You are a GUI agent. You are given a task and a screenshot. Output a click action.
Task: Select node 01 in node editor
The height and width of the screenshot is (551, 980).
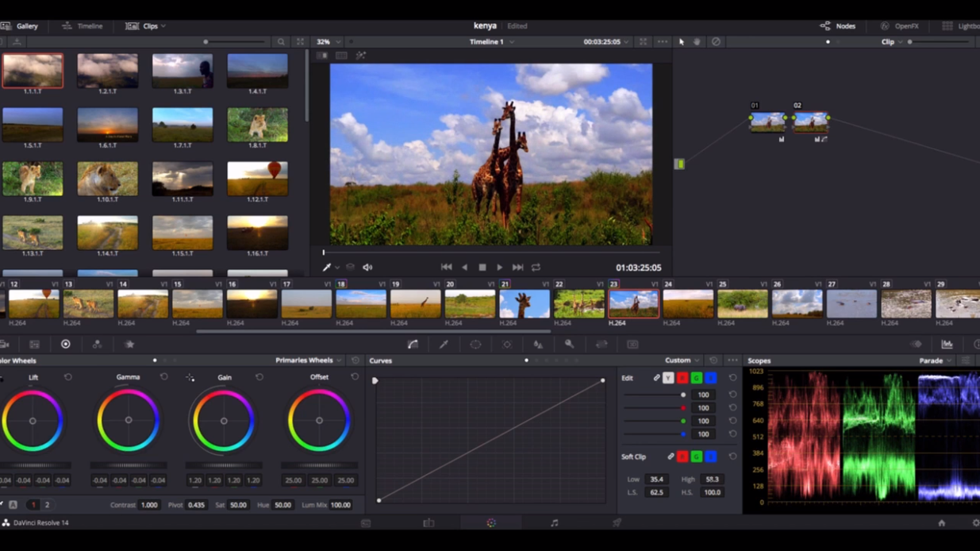[x=767, y=121]
